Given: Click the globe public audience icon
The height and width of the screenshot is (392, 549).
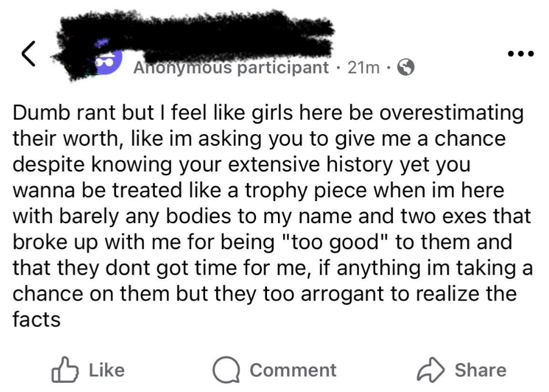Looking at the screenshot, I should [407, 68].
